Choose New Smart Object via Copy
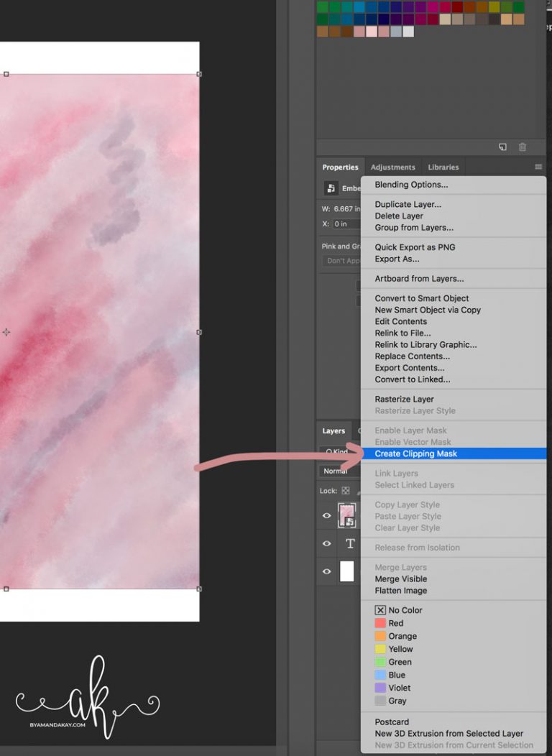This screenshot has width=552, height=756. pyautogui.click(x=428, y=310)
